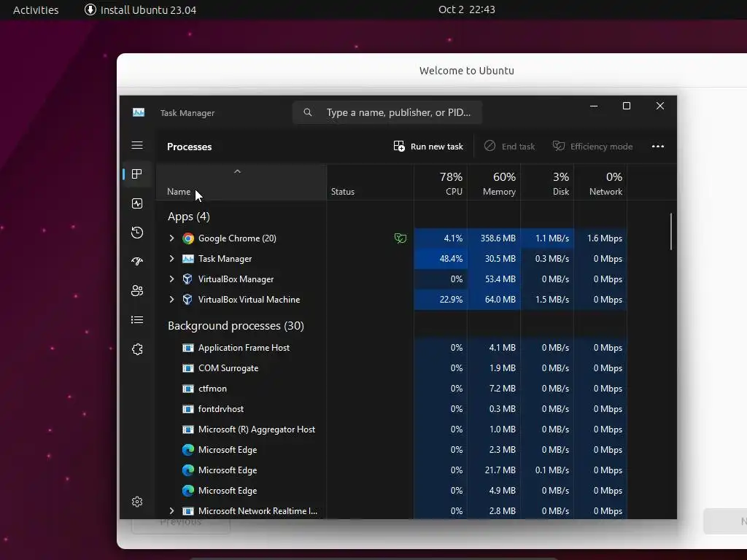The image size is (747, 560).
Task: Sort by the 60% Memory column
Action: coord(494,183)
